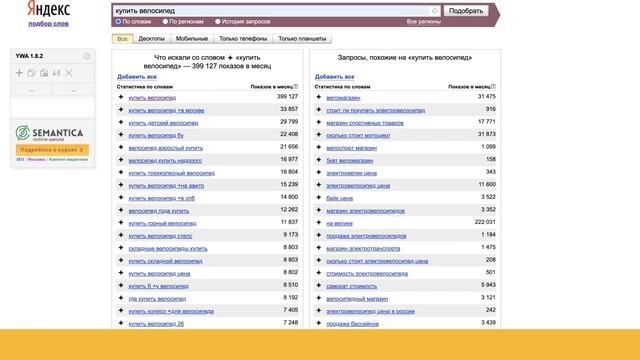640x360 pixels.
Task: Click plus icon for 'велосипед купить недорого'
Action: pos(121,160)
